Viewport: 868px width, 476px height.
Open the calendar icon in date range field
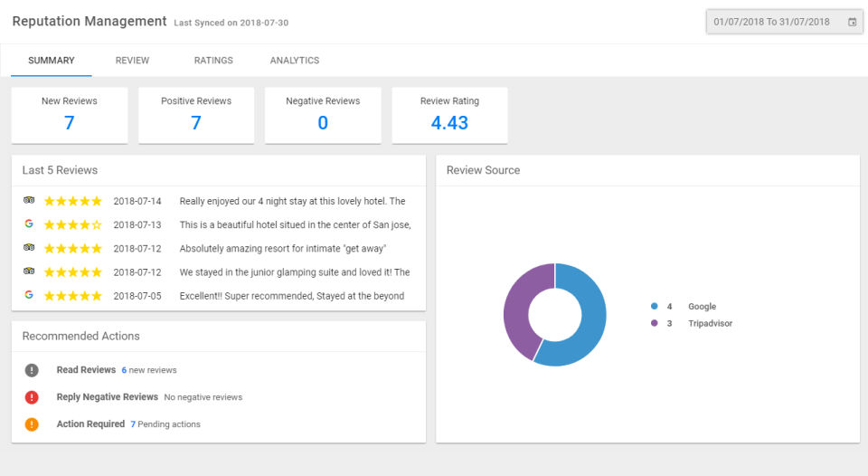tap(852, 22)
